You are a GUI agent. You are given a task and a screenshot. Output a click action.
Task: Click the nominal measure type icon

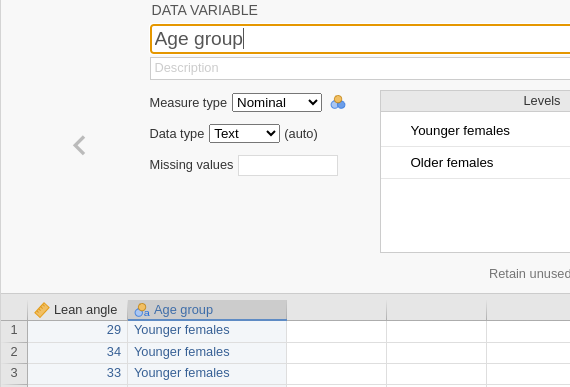pyautogui.click(x=338, y=102)
